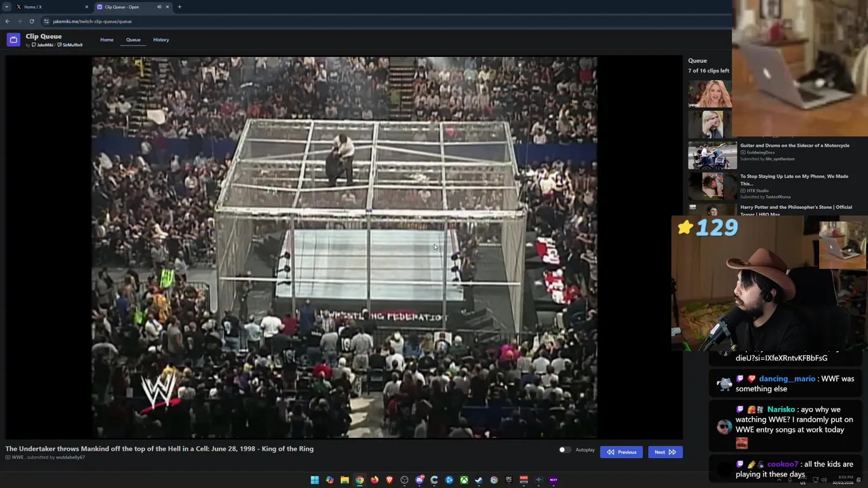Switch to the Home / X browser tab
Image resolution: width=868 pixels, height=488 pixels.
tap(52, 7)
